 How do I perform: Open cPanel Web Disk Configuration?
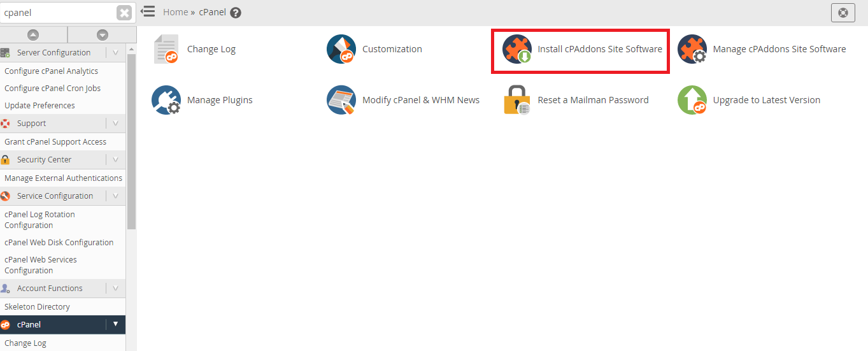point(59,243)
